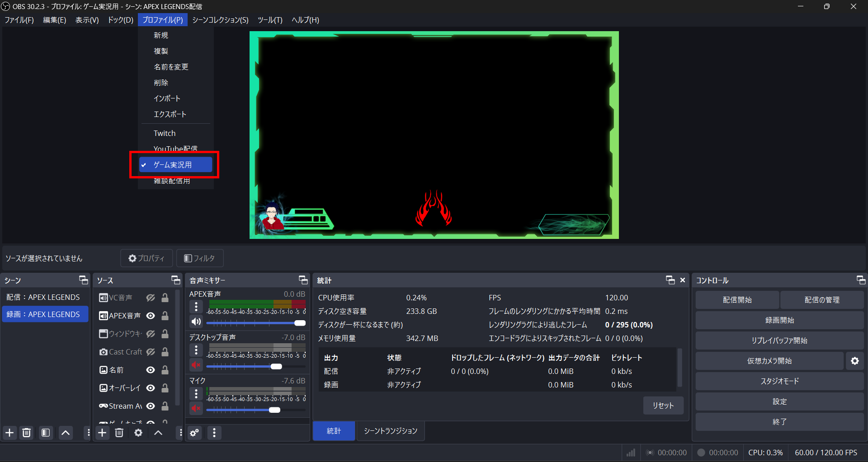Image resolution: width=868 pixels, height=462 pixels.
Task: Hide the オーバーレイ source via eye toggle
Action: coord(151,388)
